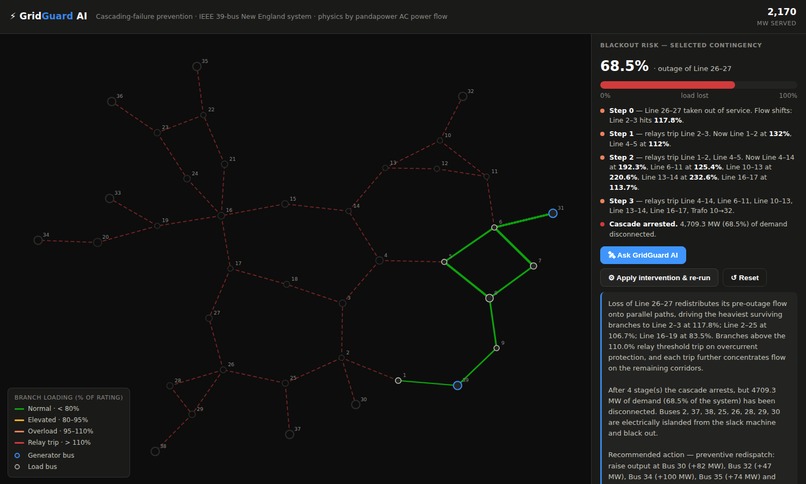The image size is (806, 484).
Task: Click the Step 3 cascade entry
Action: pos(698,206)
